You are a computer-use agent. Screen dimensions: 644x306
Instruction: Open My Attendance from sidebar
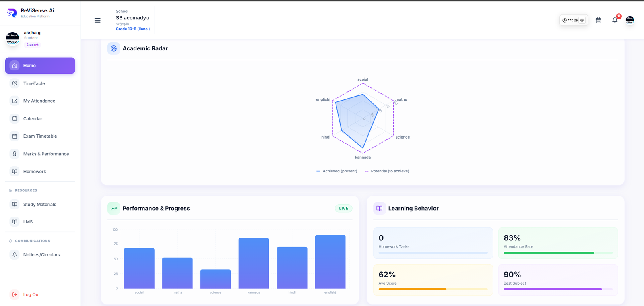(40, 101)
